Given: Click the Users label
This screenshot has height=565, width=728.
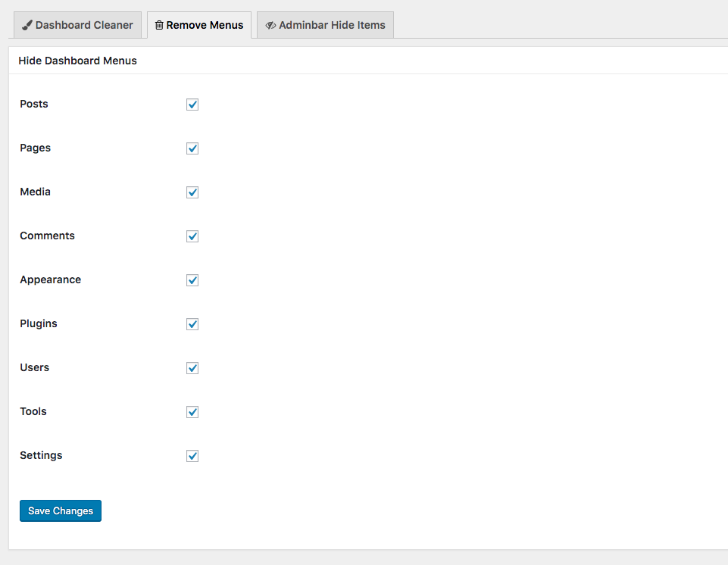Looking at the screenshot, I should point(34,367).
